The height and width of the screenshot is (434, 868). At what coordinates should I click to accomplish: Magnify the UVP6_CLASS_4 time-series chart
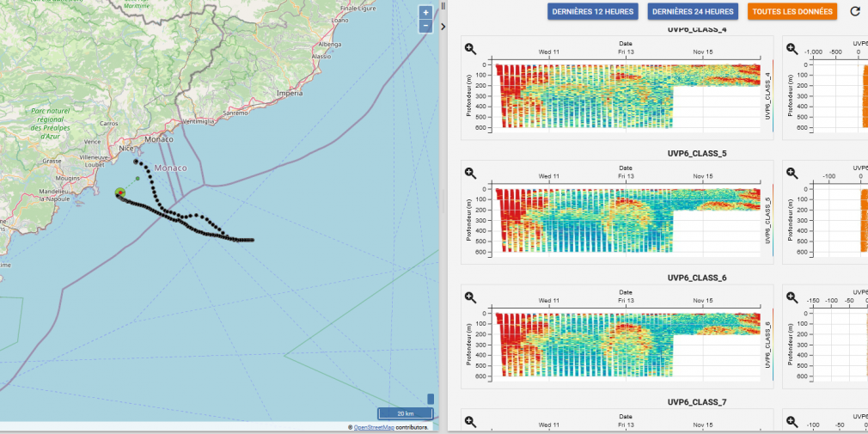(x=471, y=49)
